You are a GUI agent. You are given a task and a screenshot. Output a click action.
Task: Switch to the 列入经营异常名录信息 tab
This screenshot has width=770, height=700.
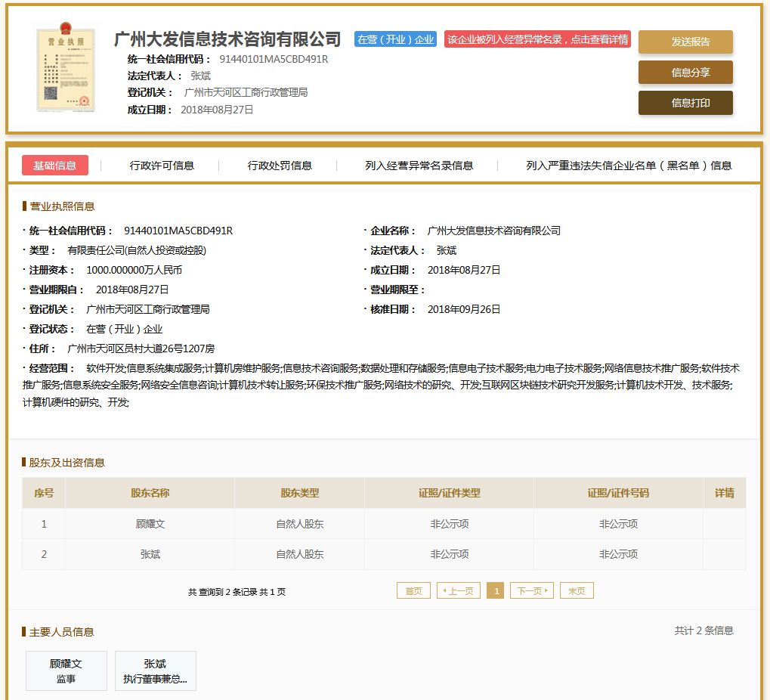pos(419,166)
